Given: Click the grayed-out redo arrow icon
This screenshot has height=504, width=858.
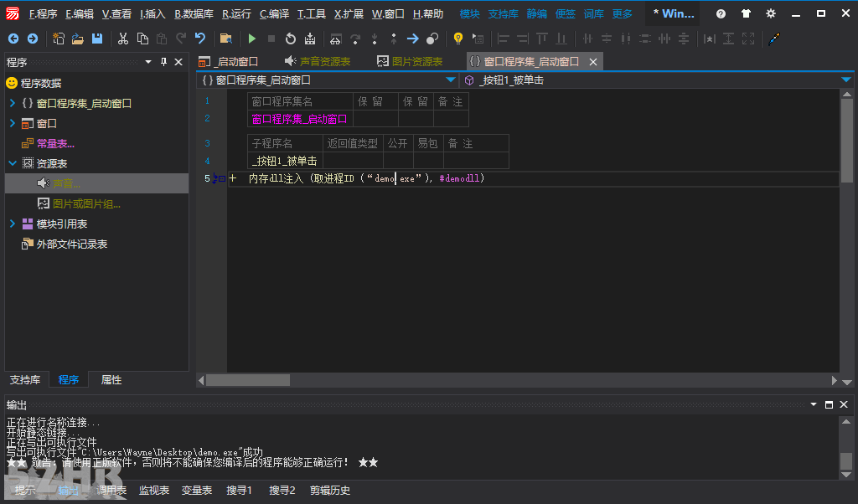Looking at the screenshot, I should click(181, 39).
